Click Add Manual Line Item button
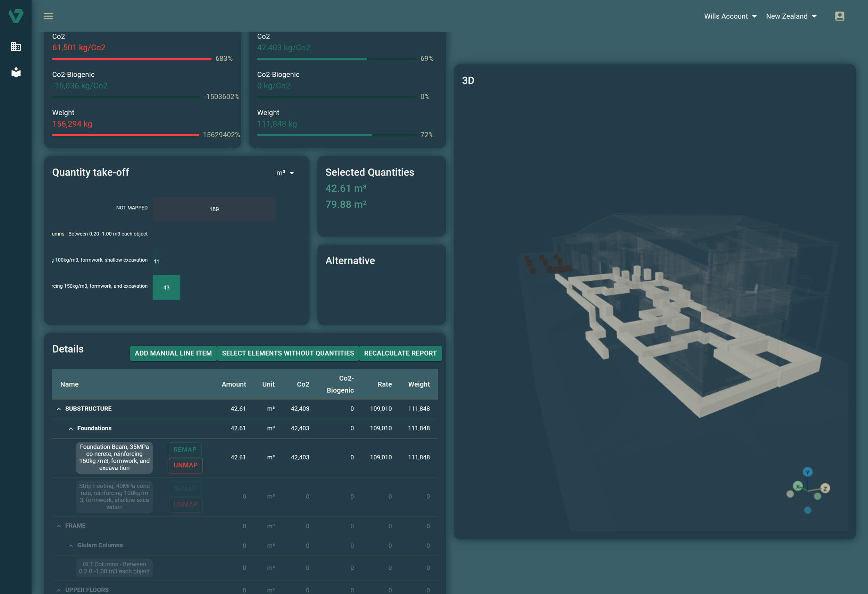868x594 pixels. coord(173,353)
